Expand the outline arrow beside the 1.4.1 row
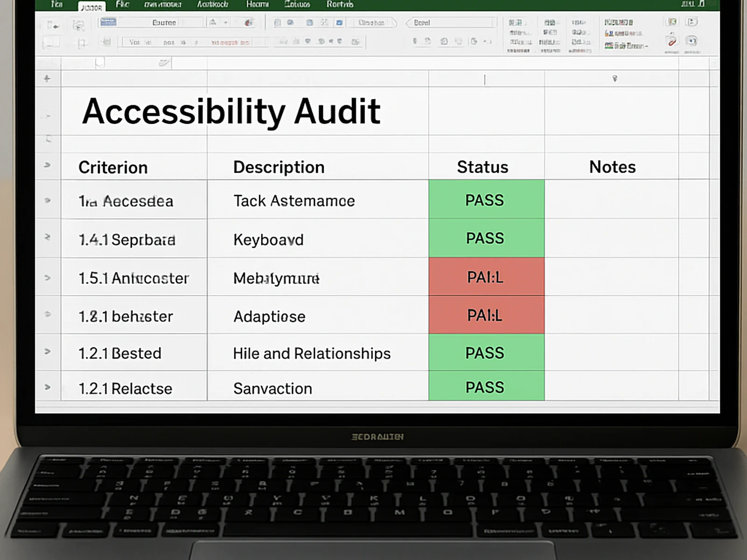Image resolution: width=747 pixels, height=560 pixels. pyautogui.click(x=47, y=239)
